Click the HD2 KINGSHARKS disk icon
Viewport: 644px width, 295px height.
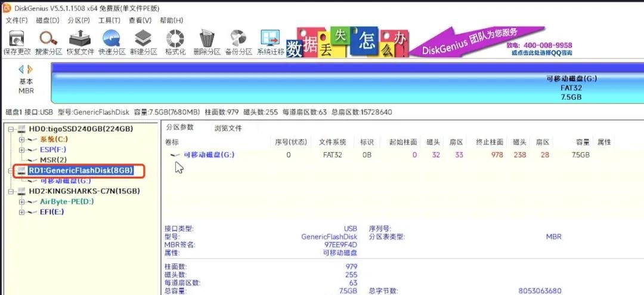point(22,191)
